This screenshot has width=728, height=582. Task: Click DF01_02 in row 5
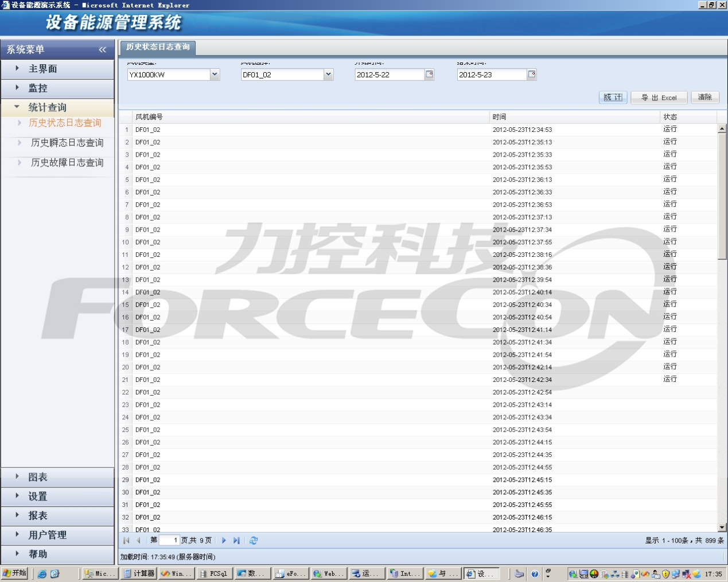(147, 180)
